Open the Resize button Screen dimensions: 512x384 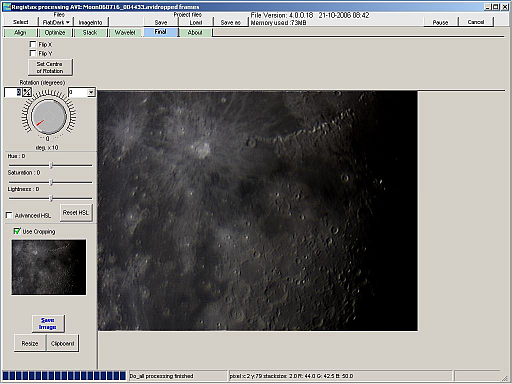tap(30, 343)
